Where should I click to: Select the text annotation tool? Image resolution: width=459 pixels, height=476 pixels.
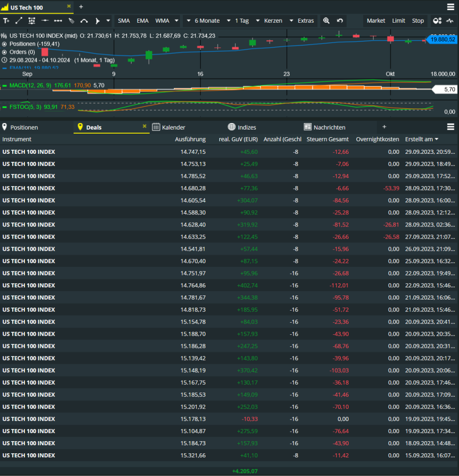pyautogui.click(x=6, y=21)
